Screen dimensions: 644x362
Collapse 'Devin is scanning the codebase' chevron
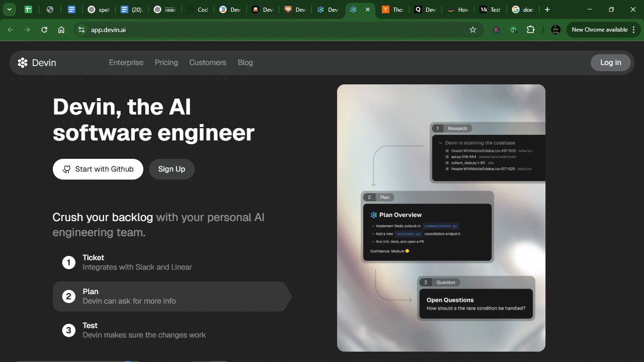click(x=440, y=143)
